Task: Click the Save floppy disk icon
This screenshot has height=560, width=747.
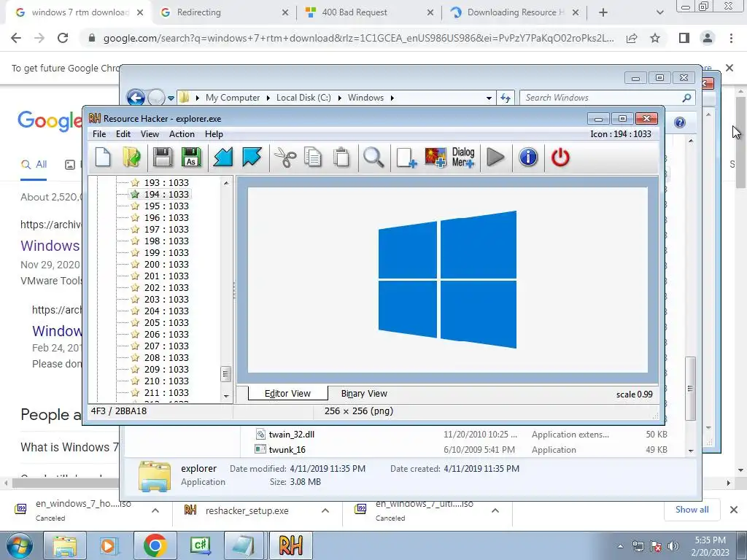Action: 163,157
